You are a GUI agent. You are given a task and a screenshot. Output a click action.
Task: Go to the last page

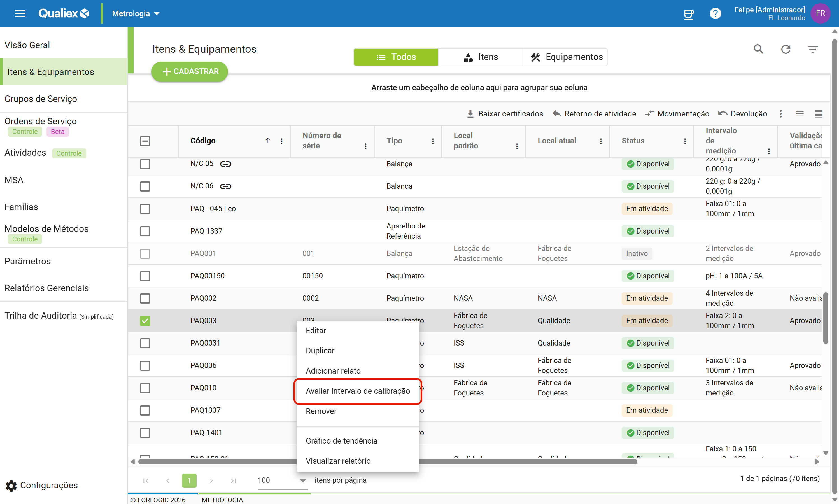(233, 480)
